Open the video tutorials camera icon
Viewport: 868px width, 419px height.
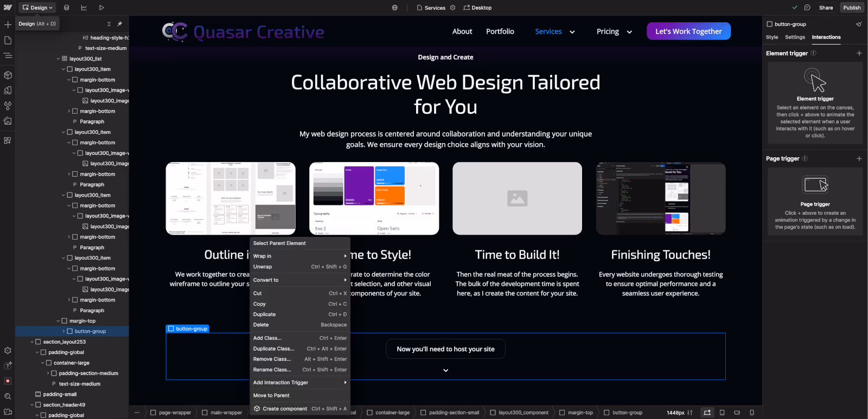point(8,412)
